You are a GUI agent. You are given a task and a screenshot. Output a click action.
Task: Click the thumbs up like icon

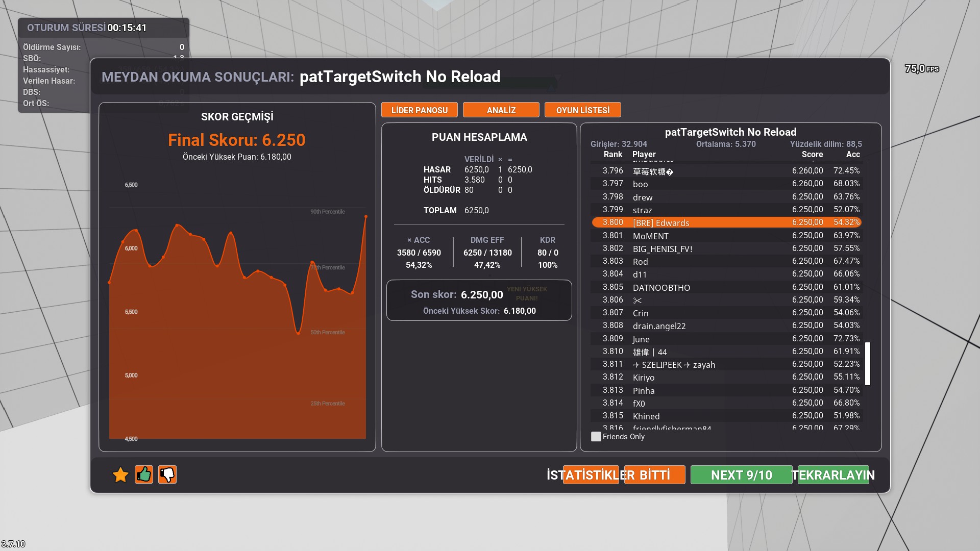pos(144,474)
